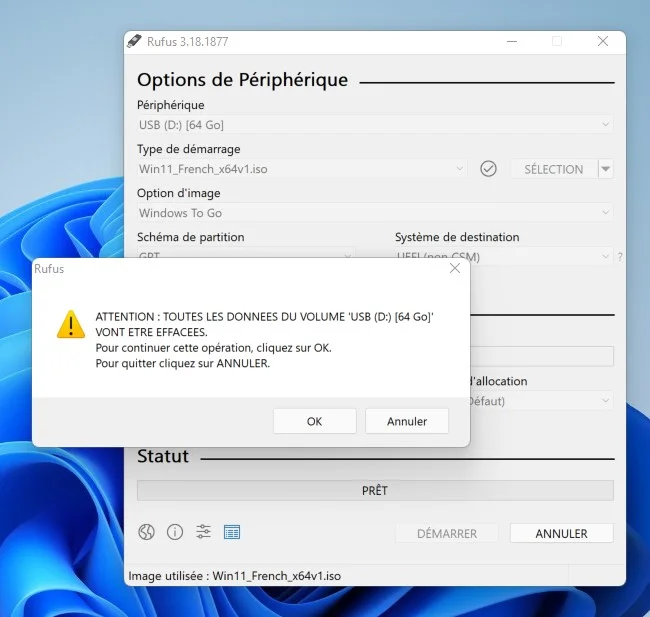Click the ANNULER button in main window
The image size is (650, 617).
562,533
